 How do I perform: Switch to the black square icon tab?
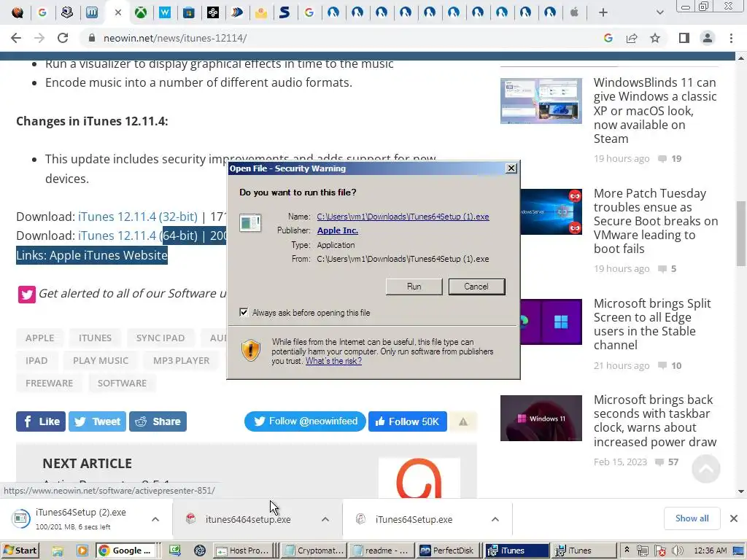(x=213, y=12)
